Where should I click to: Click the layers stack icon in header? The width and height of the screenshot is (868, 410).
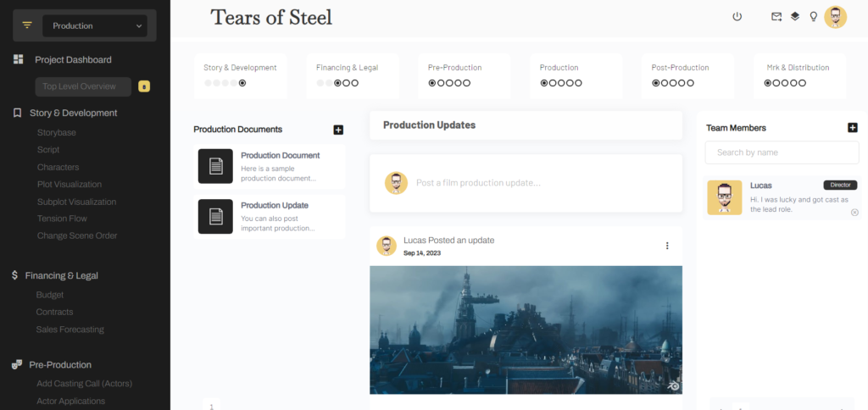click(795, 17)
